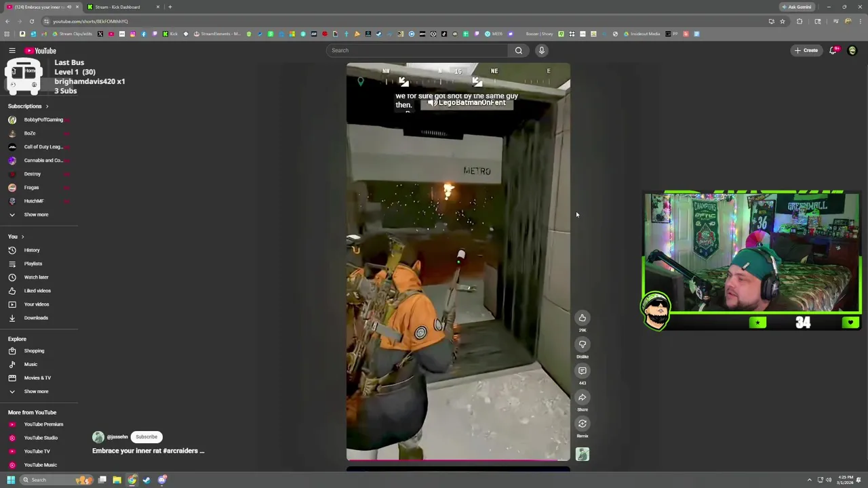Open YouTube Premium link
Viewport: 868px width, 488px height.
pos(38,424)
